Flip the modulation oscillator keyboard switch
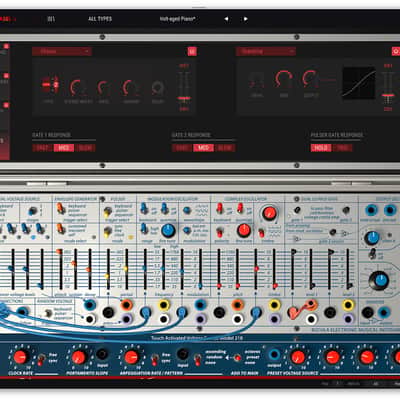Screen dimensions: 400x400 (x=144, y=208)
